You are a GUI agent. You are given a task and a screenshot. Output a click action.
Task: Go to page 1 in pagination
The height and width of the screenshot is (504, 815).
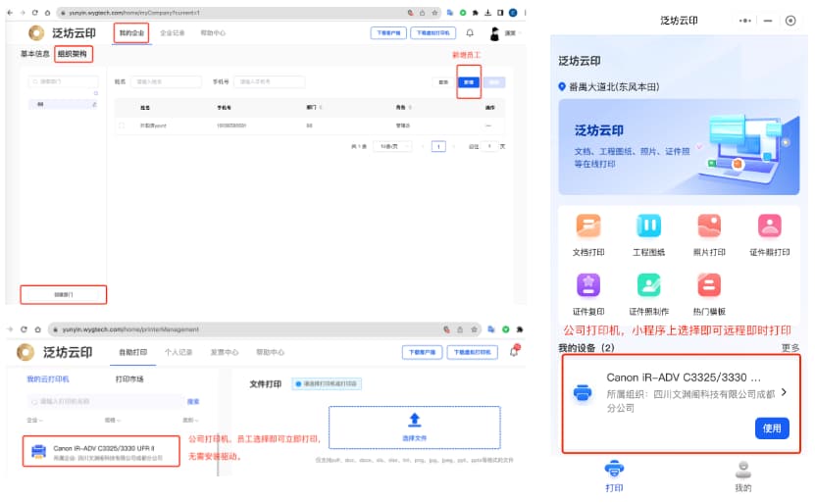[x=438, y=146]
